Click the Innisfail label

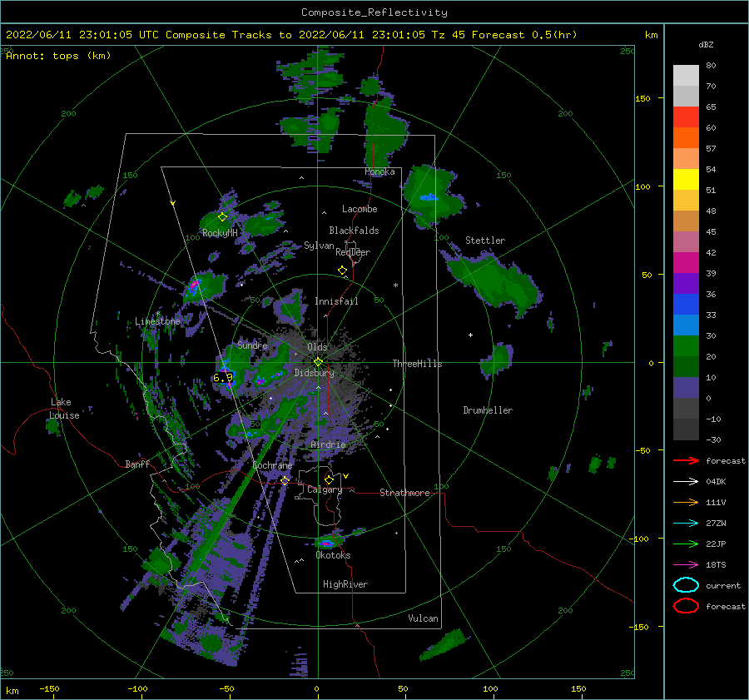(336, 301)
